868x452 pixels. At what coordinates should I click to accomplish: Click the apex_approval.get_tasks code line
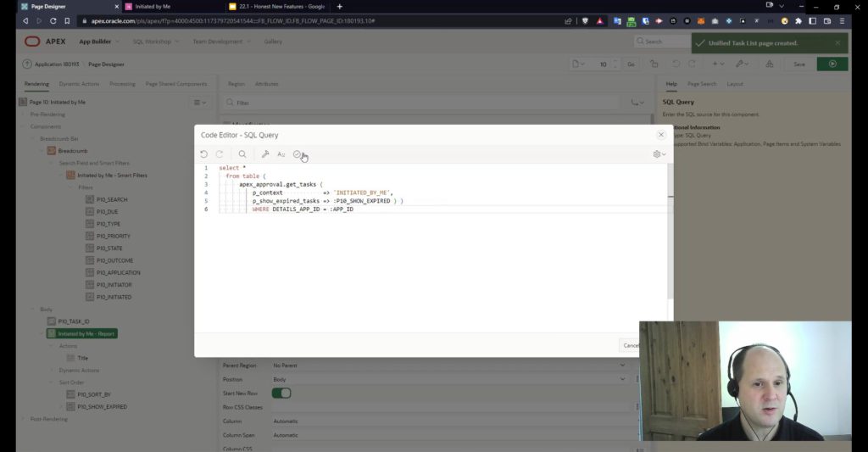[280, 185]
